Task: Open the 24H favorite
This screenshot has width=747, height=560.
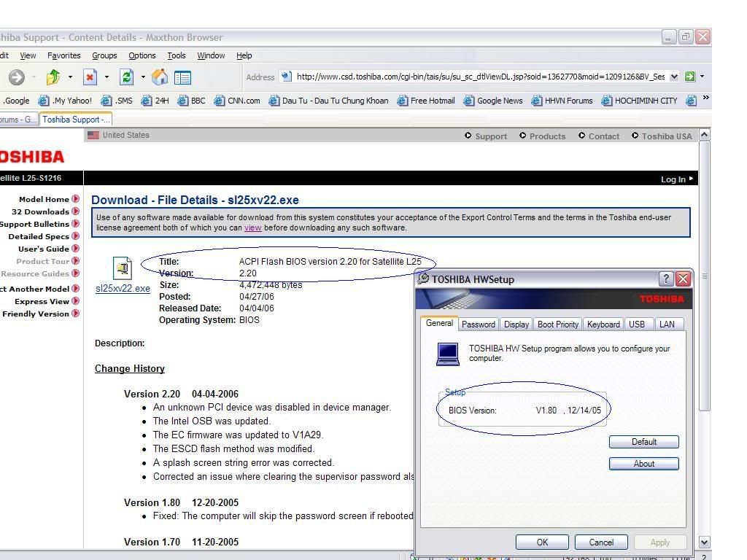Action: pyautogui.click(x=155, y=101)
